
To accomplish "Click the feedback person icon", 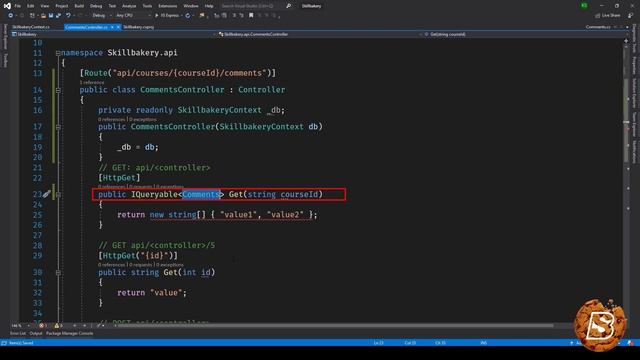I will (x=630, y=16).
